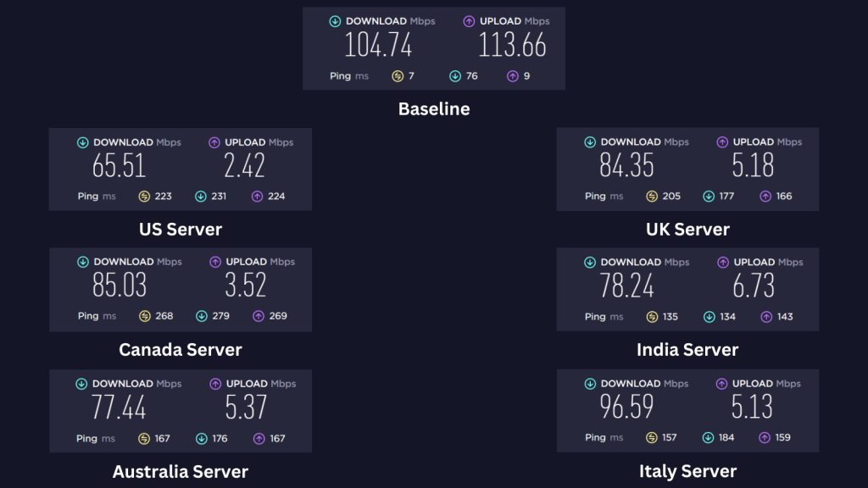The height and width of the screenshot is (488, 868).
Task: Click the Italy Server yellow ping icon showing 157
Action: [x=652, y=438]
